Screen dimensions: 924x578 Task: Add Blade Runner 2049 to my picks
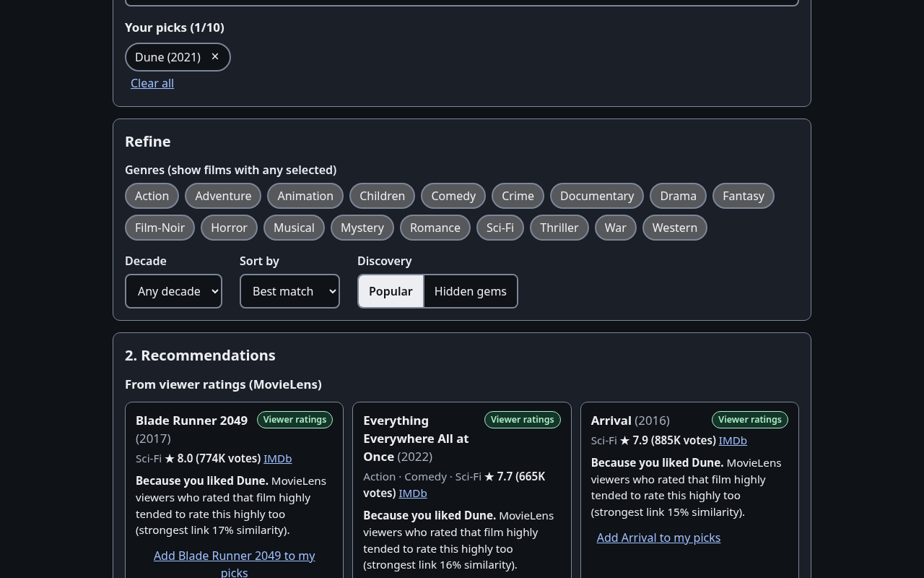[x=234, y=564]
